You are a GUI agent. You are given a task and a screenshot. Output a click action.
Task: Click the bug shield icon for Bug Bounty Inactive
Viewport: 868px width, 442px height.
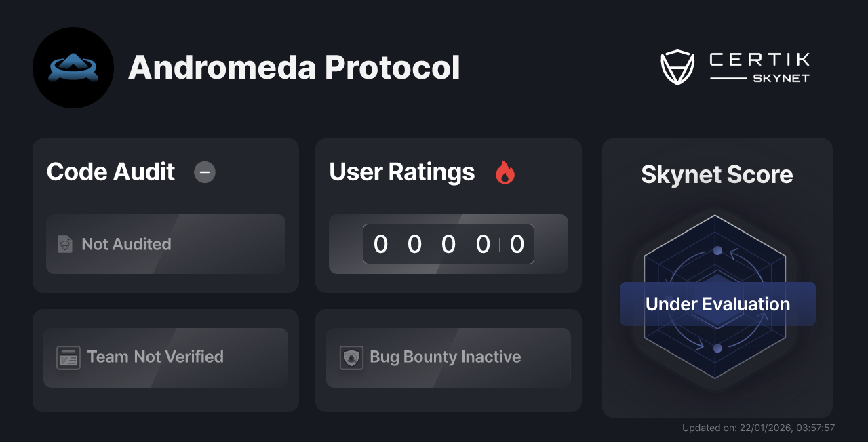[x=351, y=357]
